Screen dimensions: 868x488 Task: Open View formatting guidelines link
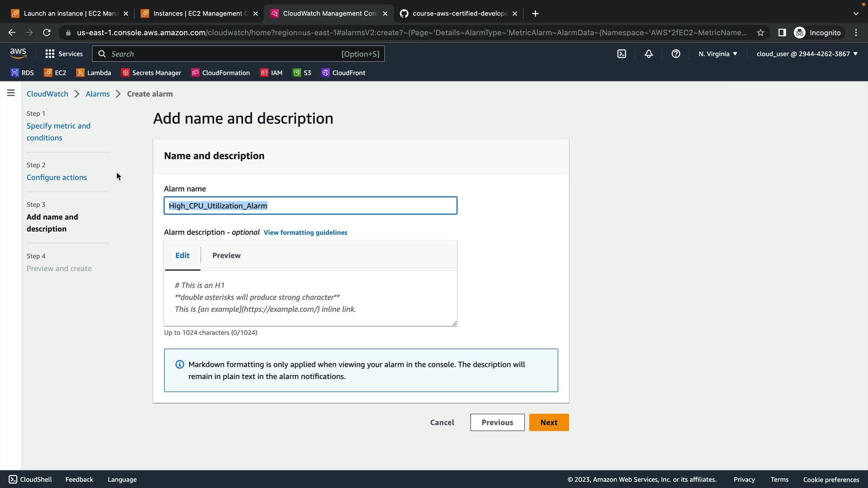coord(305,232)
